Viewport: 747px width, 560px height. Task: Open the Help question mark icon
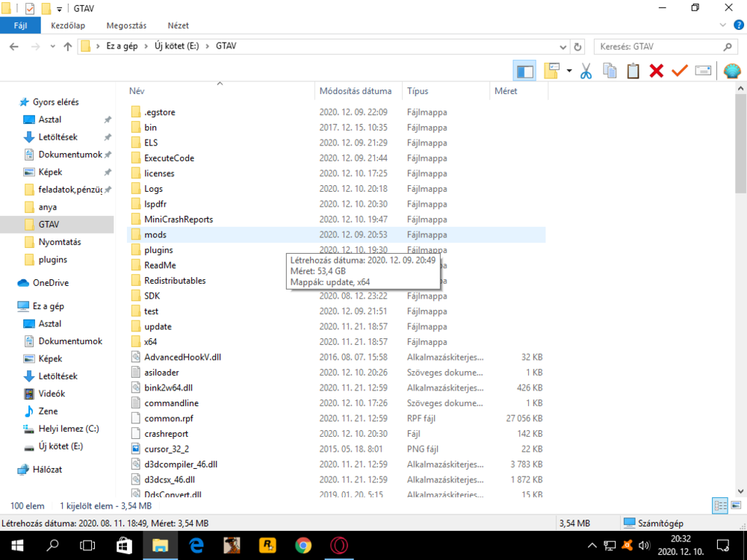click(x=739, y=25)
